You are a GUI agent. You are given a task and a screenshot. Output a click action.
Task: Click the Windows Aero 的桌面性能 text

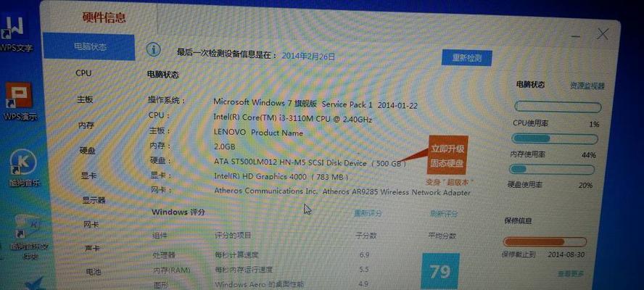261,284
